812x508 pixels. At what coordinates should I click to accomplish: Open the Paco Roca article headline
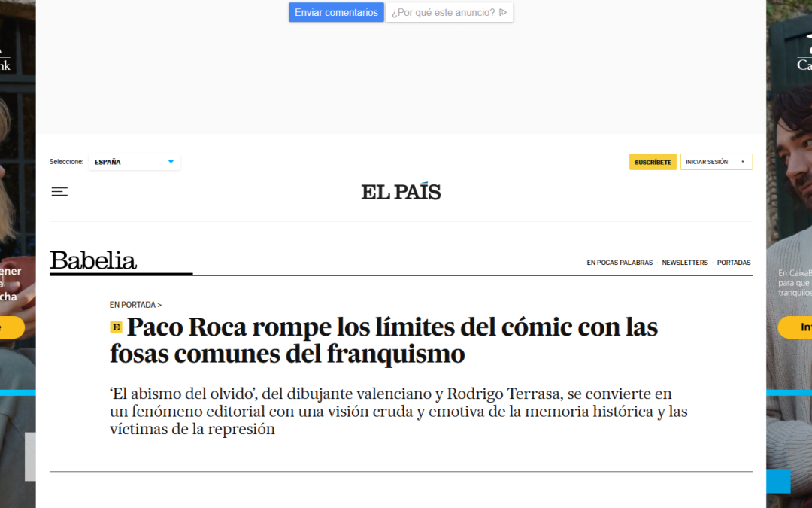tap(383, 341)
